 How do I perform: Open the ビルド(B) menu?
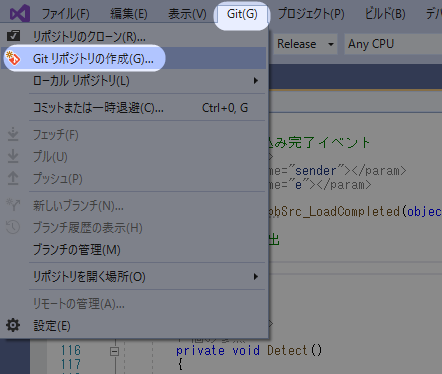pyautogui.click(x=385, y=14)
